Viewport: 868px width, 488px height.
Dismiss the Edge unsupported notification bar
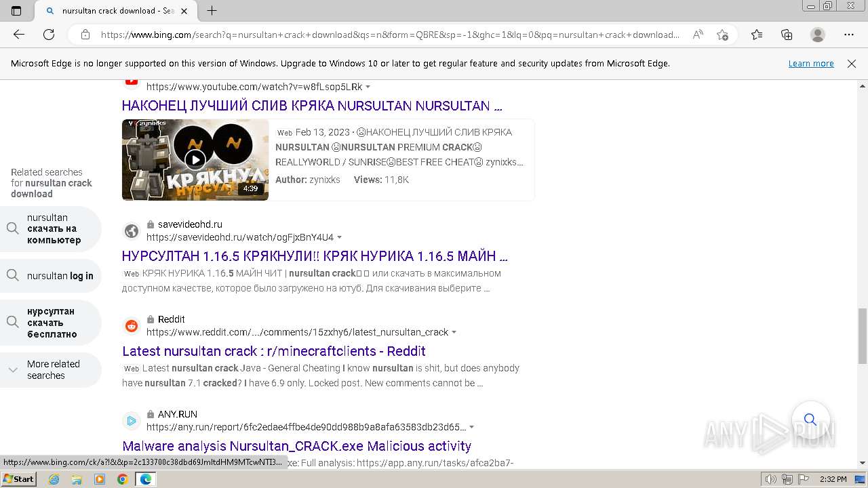click(852, 64)
